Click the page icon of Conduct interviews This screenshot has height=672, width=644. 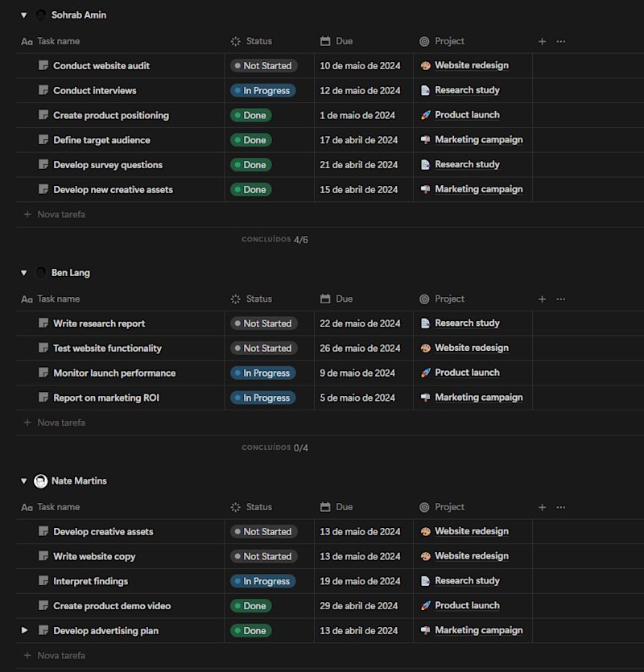point(43,90)
